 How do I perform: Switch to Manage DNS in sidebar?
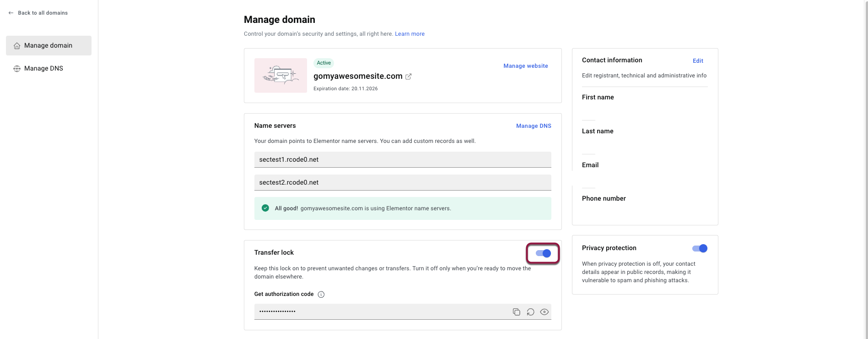pyautogui.click(x=43, y=68)
